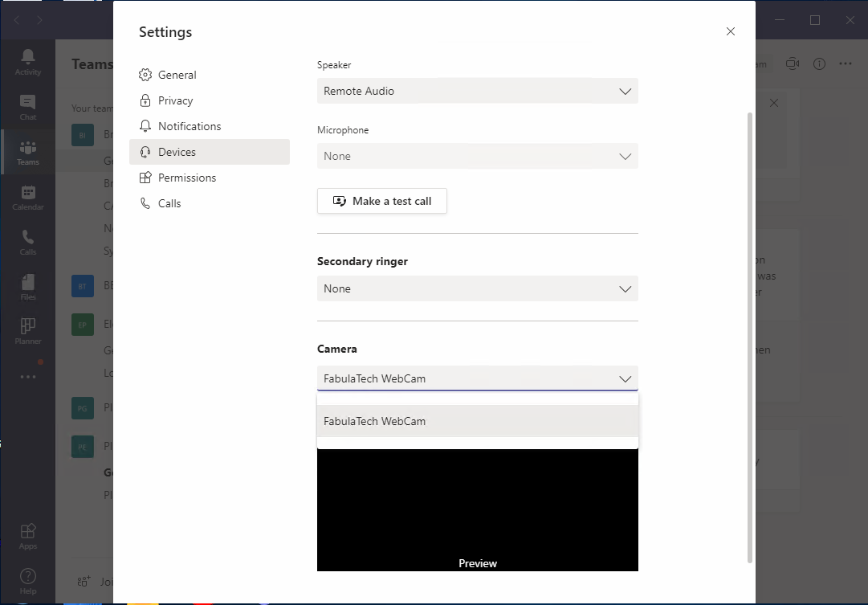This screenshot has width=868, height=605.
Task: Open Chat in the left rail
Action: pos(27,107)
